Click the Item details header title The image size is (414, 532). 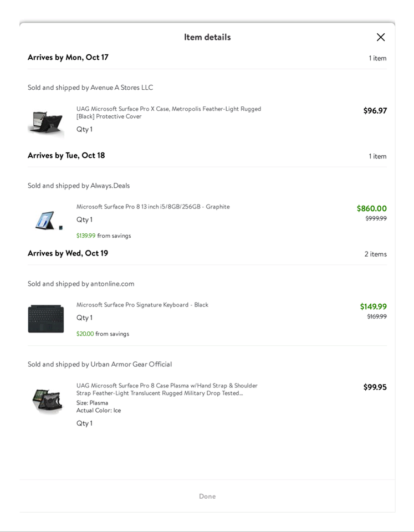(207, 37)
